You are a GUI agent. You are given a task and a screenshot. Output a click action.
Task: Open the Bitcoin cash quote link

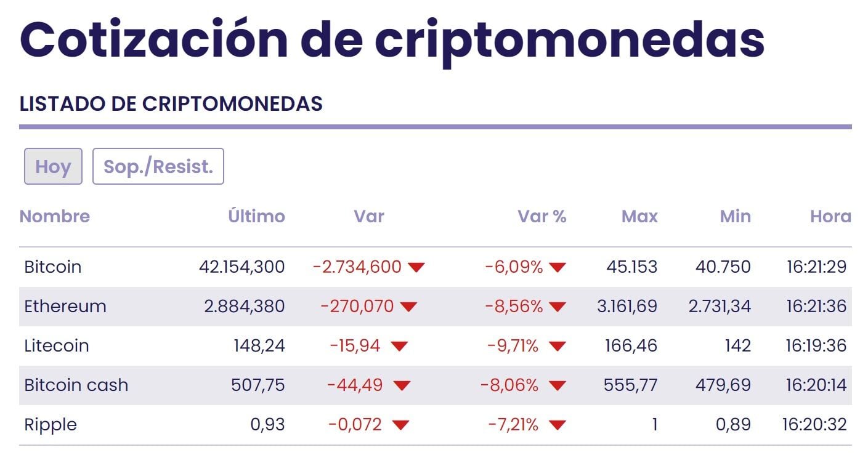coord(76,385)
